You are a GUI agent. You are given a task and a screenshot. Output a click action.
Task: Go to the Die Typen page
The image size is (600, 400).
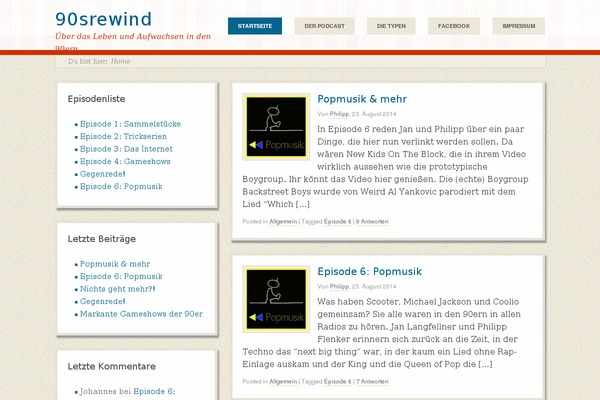391,26
